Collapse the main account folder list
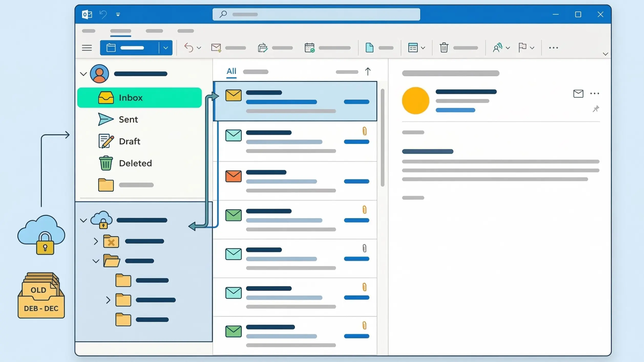The image size is (644, 362). 83,74
